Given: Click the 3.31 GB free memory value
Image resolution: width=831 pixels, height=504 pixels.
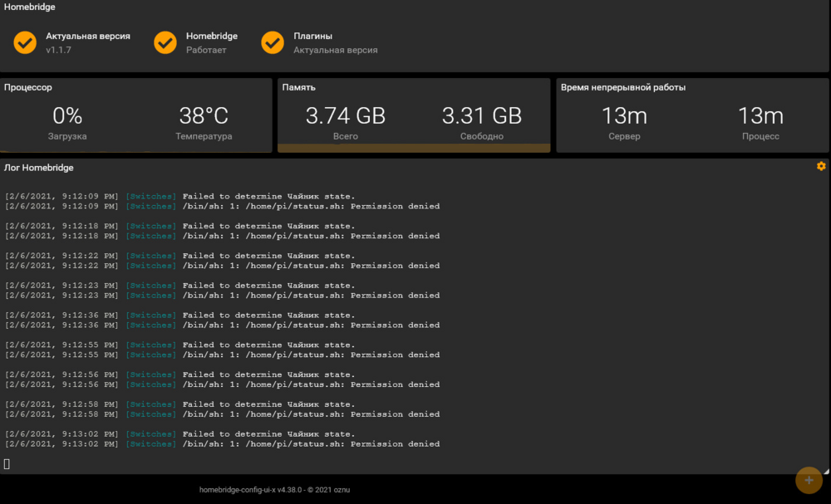Looking at the screenshot, I should (x=482, y=116).
